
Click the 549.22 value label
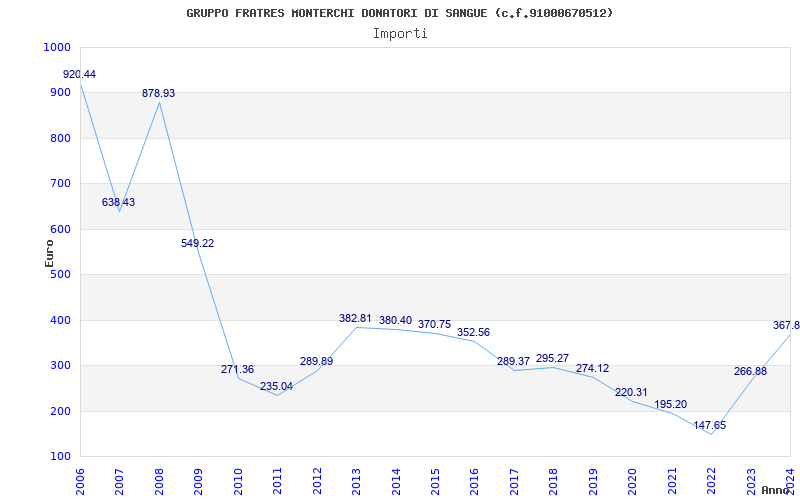point(197,243)
